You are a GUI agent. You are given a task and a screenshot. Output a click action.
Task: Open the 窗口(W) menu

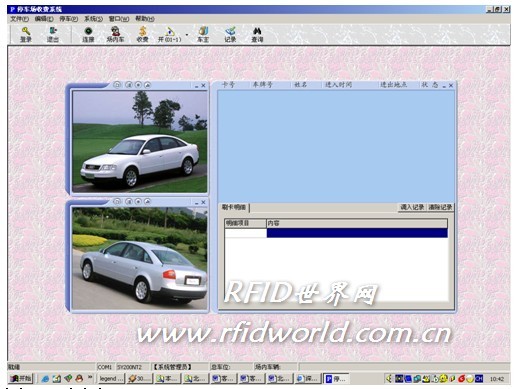pyautogui.click(x=119, y=19)
